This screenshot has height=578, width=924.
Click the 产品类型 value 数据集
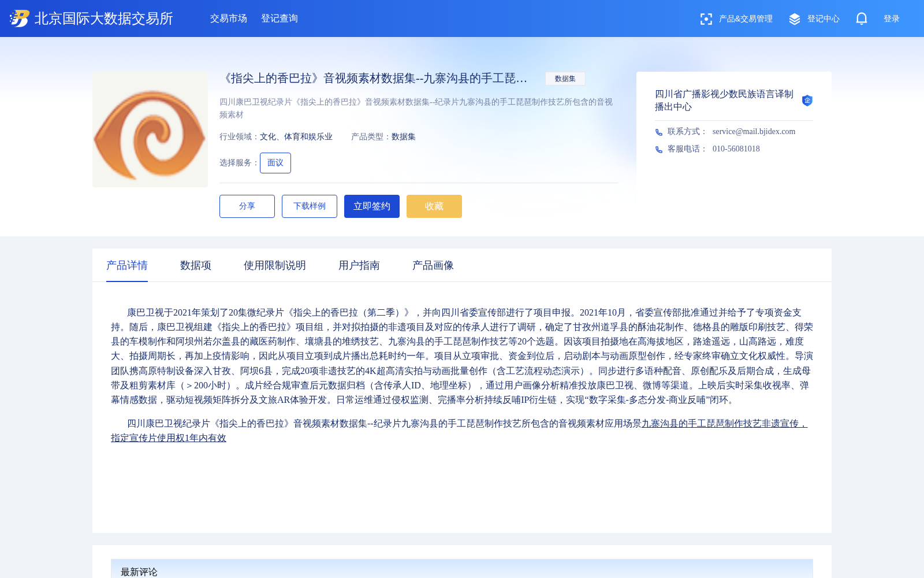(404, 137)
